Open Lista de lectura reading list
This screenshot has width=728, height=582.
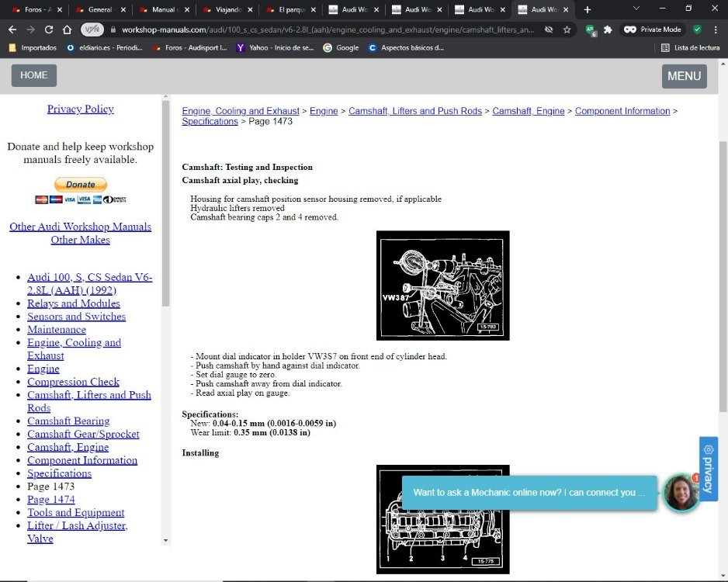[690, 47]
